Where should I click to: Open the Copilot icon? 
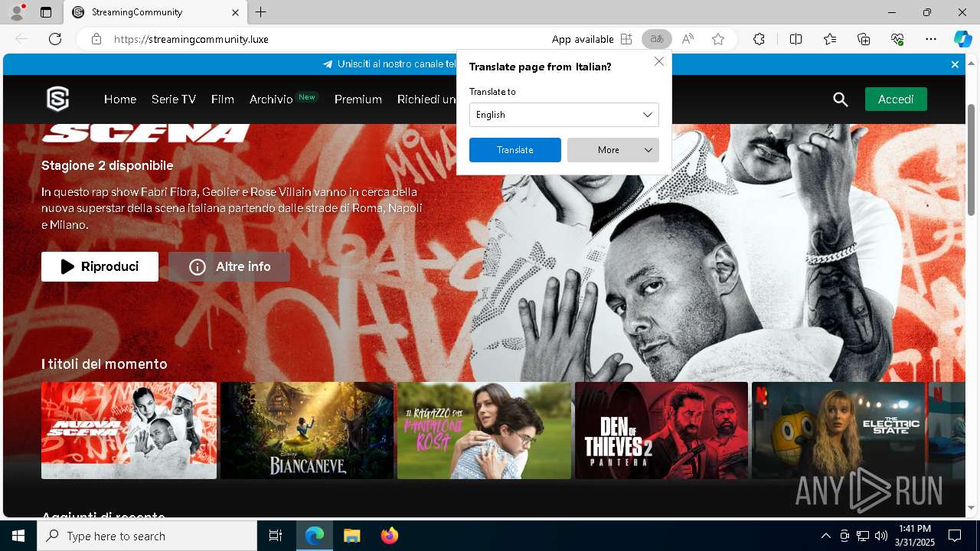pos(962,39)
